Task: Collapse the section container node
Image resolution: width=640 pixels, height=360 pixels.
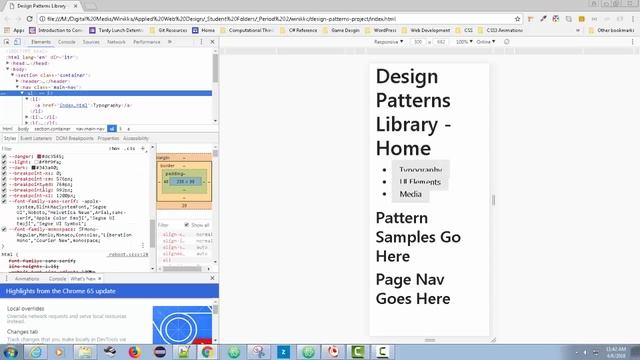Action: [x=13, y=75]
